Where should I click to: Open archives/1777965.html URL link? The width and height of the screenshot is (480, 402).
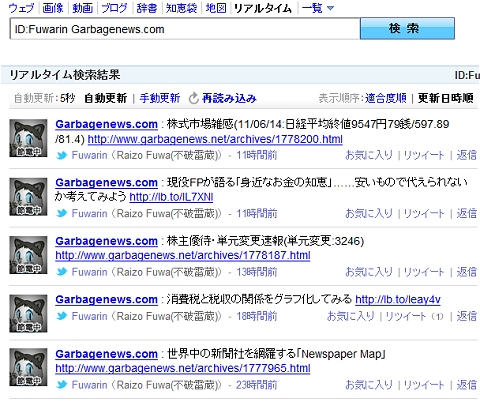183,368
